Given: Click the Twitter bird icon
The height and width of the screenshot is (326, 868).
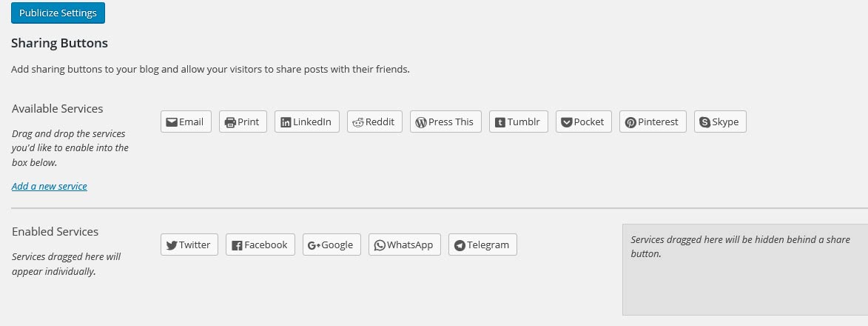Looking at the screenshot, I should [x=172, y=245].
